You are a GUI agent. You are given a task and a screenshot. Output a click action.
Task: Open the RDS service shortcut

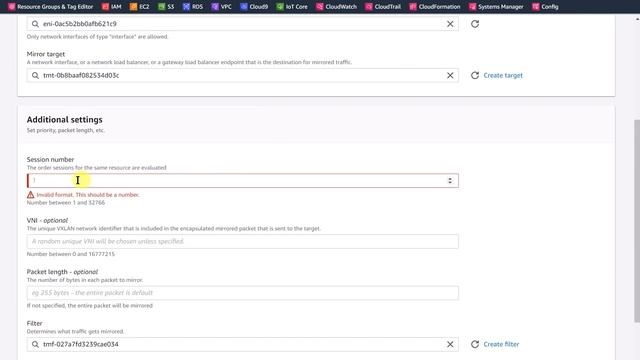[193, 7]
